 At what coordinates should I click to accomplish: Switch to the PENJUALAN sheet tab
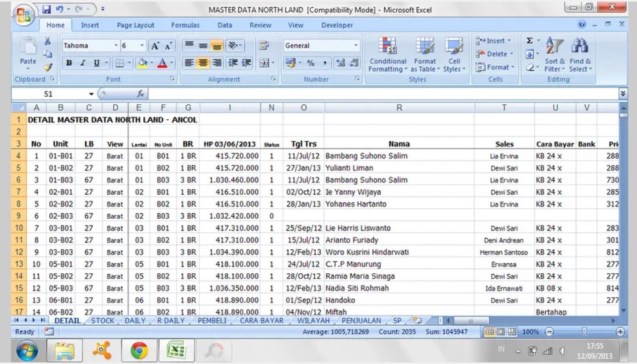click(x=361, y=321)
